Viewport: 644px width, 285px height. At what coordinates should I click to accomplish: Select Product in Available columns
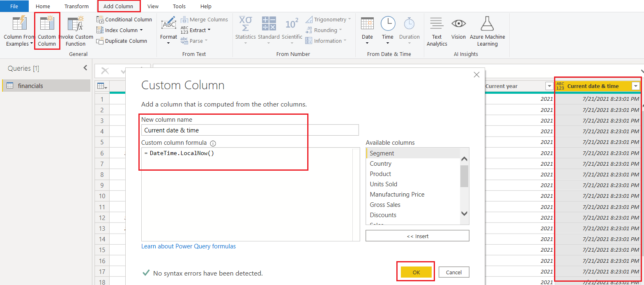click(412, 174)
